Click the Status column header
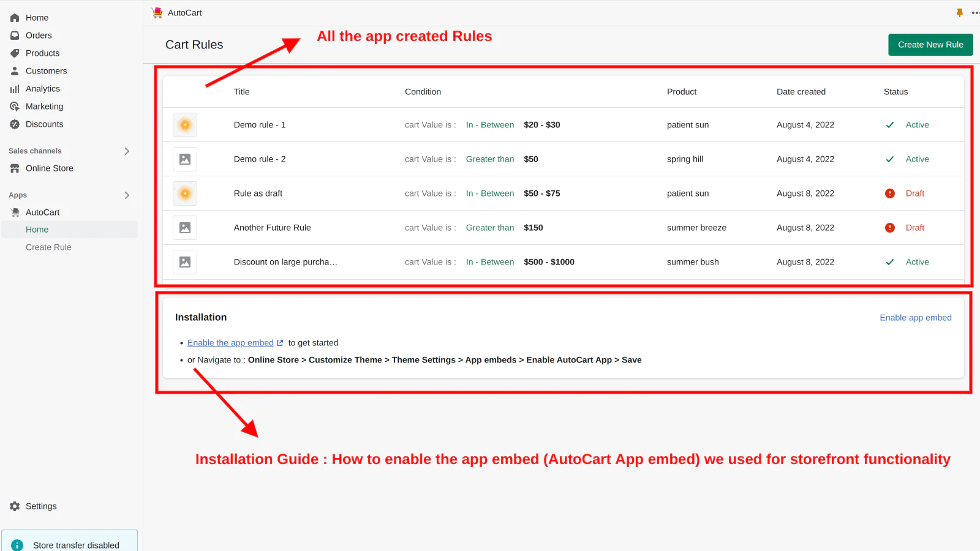Image resolution: width=980 pixels, height=551 pixels. (x=895, y=92)
